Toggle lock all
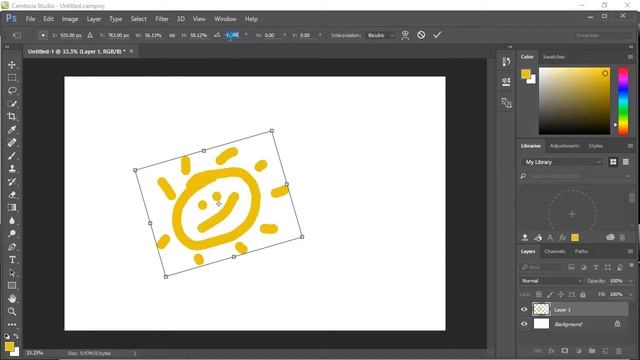Screen dimensions: 640x360 (x=583, y=294)
